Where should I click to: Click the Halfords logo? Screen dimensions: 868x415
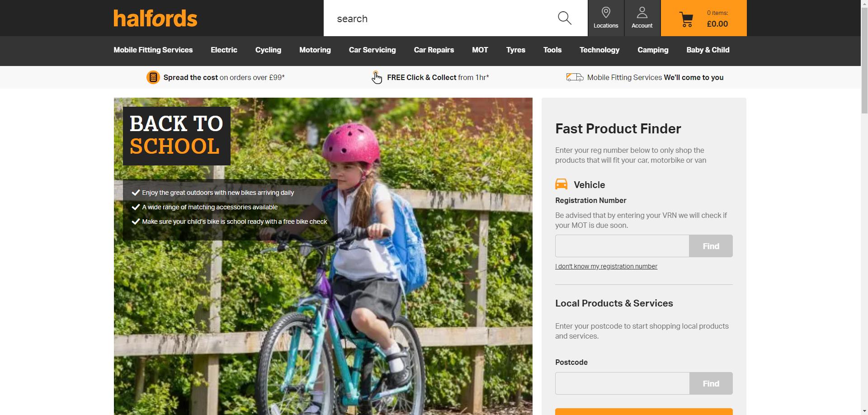(155, 19)
